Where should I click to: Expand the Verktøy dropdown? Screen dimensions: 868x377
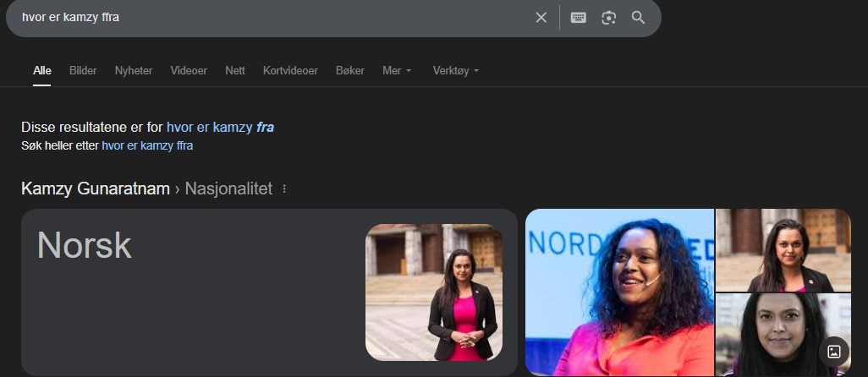click(456, 71)
